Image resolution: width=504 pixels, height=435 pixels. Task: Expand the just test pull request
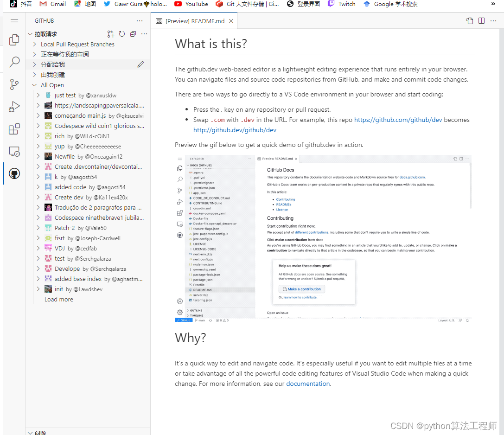tap(38, 95)
